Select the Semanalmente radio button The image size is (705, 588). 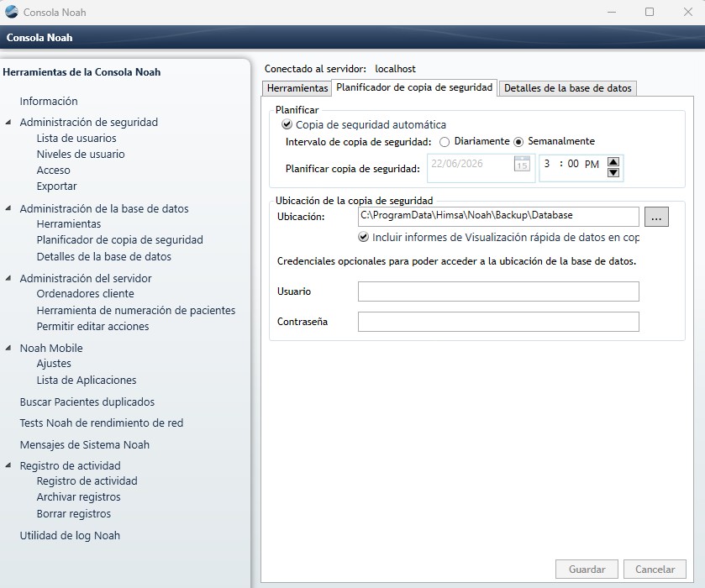(x=518, y=142)
